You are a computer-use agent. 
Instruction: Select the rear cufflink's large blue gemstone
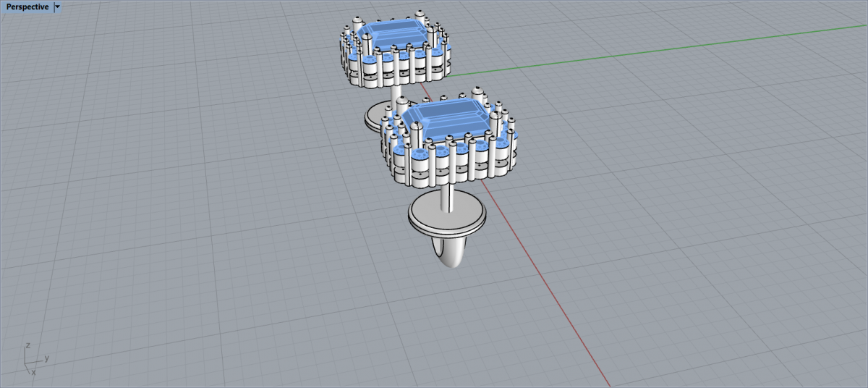[394, 33]
